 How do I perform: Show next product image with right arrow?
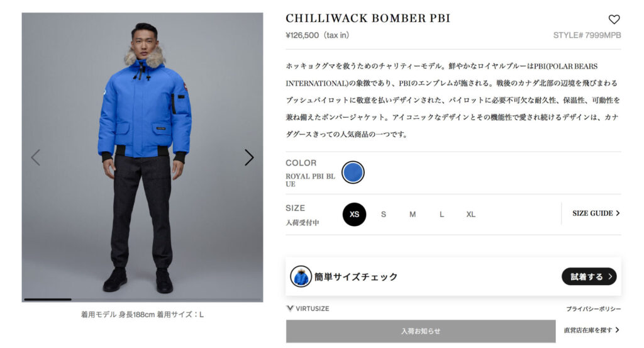(249, 157)
